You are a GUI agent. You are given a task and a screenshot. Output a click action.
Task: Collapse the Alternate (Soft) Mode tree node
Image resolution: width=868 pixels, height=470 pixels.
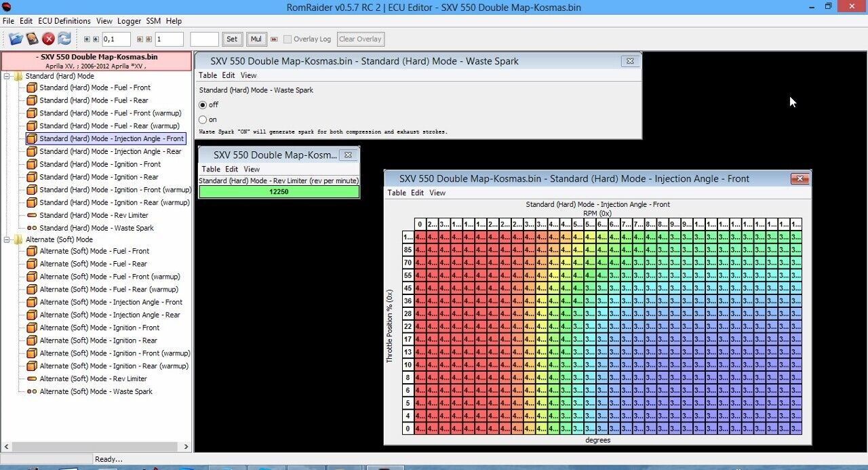tap(7, 239)
